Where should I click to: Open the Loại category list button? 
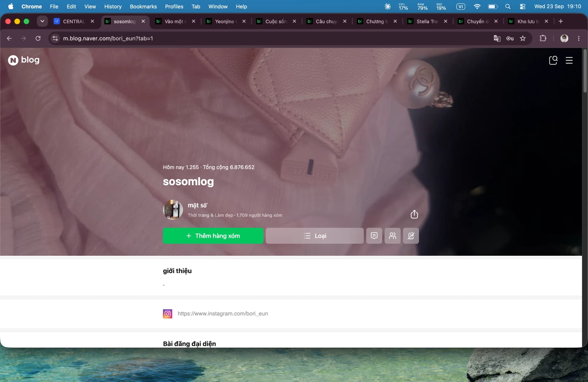pos(315,236)
